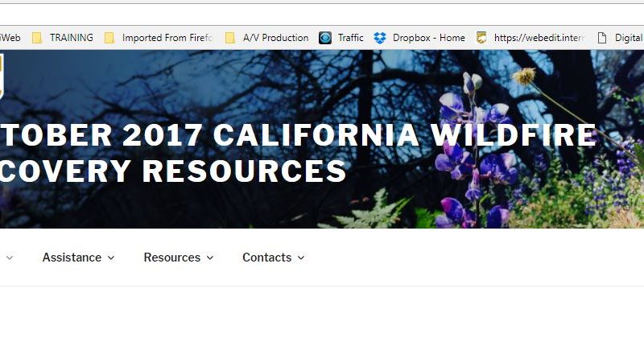
Task: Click the webedit bookmark favicon
Action: (x=481, y=38)
